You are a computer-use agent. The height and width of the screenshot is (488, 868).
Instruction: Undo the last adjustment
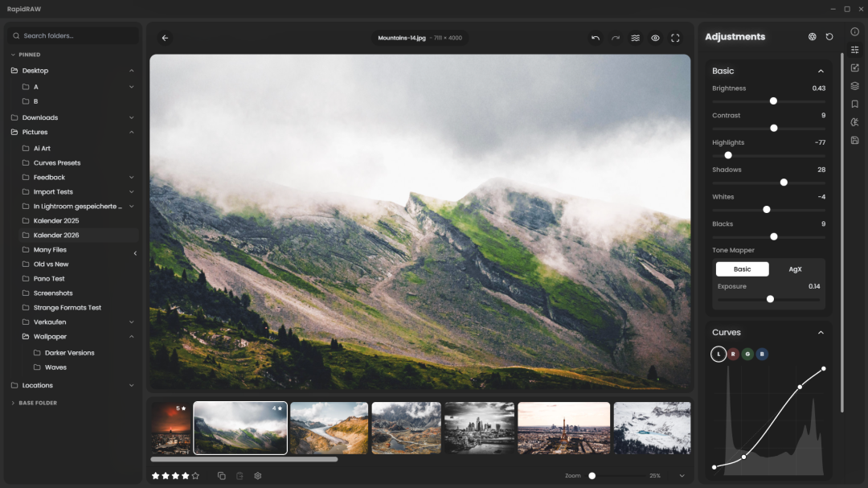pos(595,38)
